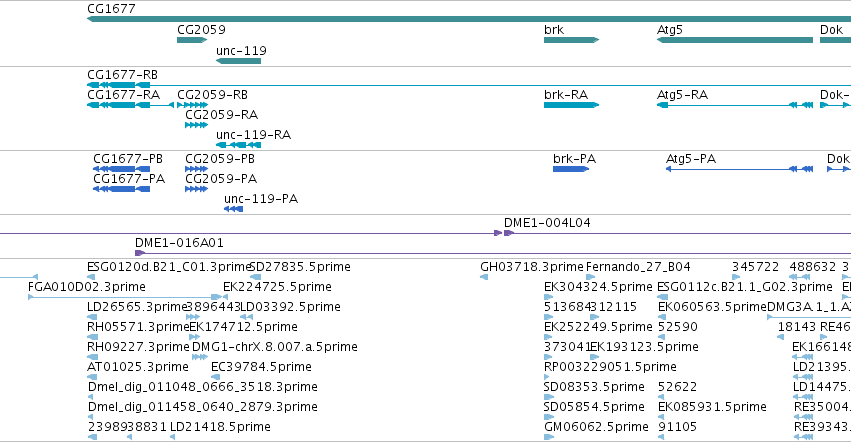Select the brk-PA protein bar
851x442 pixels.
coord(571,169)
